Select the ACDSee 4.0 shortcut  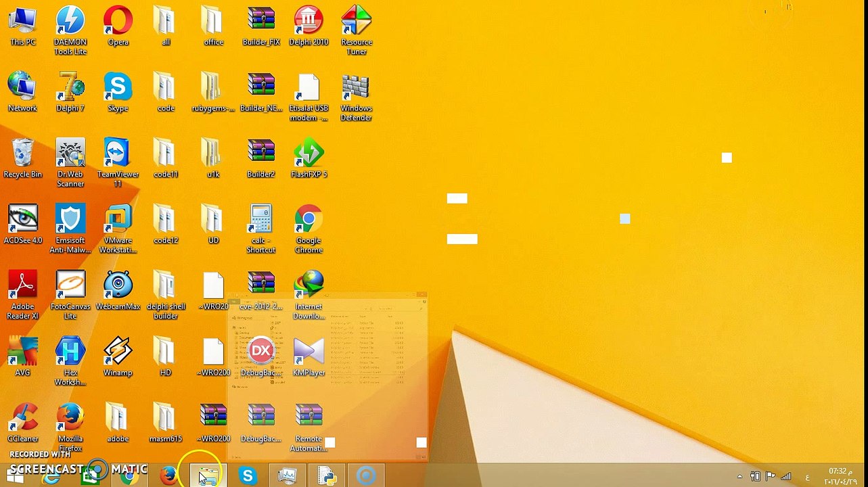click(22, 225)
